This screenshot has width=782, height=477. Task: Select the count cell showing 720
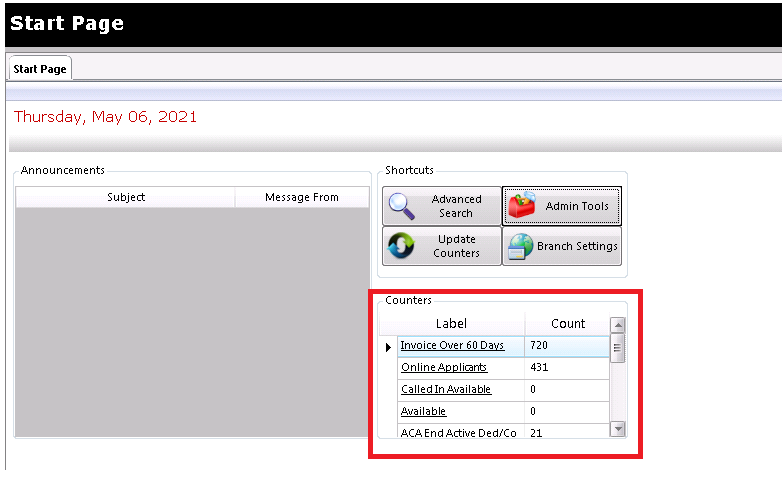coord(566,346)
